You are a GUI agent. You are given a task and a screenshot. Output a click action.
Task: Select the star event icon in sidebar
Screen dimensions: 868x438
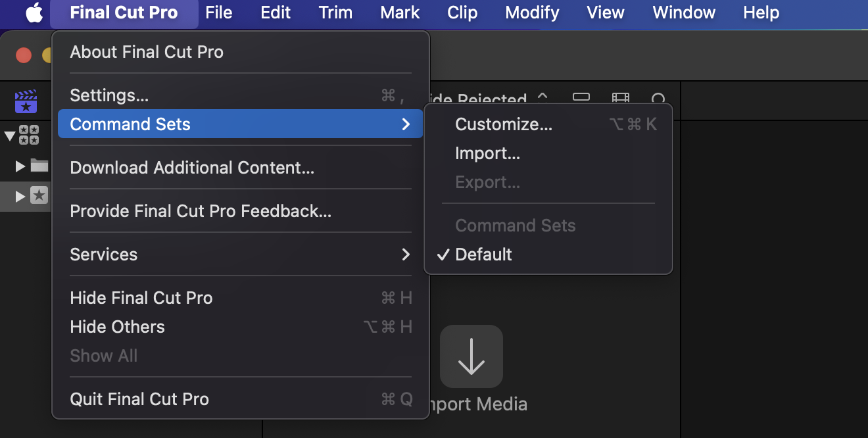(39, 195)
